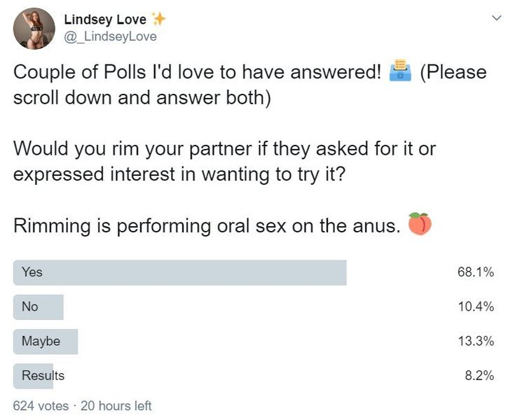Open the Lindsey Love display name link
Image resolution: width=515 pixels, height=420 pixels.
[x=105, y=20]
